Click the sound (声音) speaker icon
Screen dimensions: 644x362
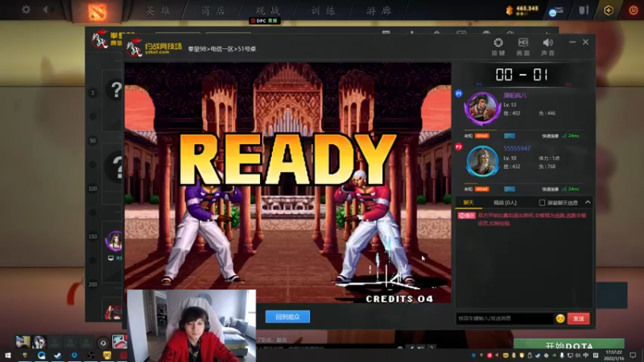(x=547, y=43)
